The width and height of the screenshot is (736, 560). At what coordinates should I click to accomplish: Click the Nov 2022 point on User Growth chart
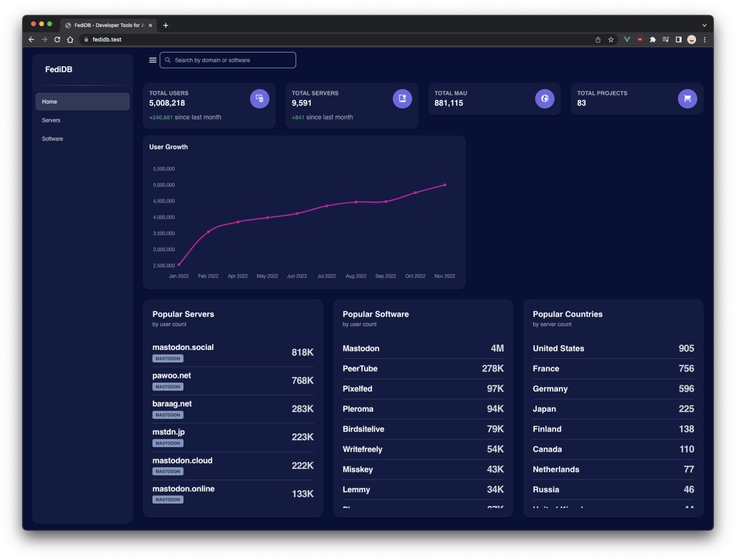pyautogui.click(x=445, y=185)
